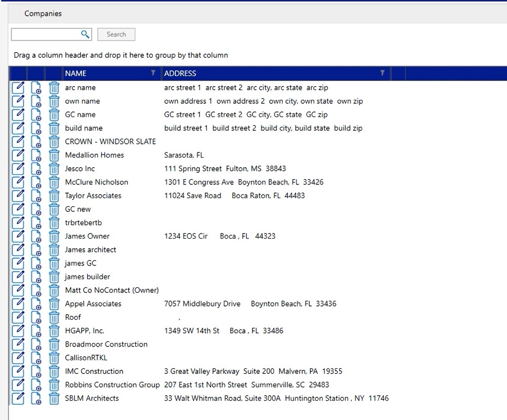507x420 pixels.
Task: Open edit icon for HGAPP, Inc.
Action: click(18, 331)
